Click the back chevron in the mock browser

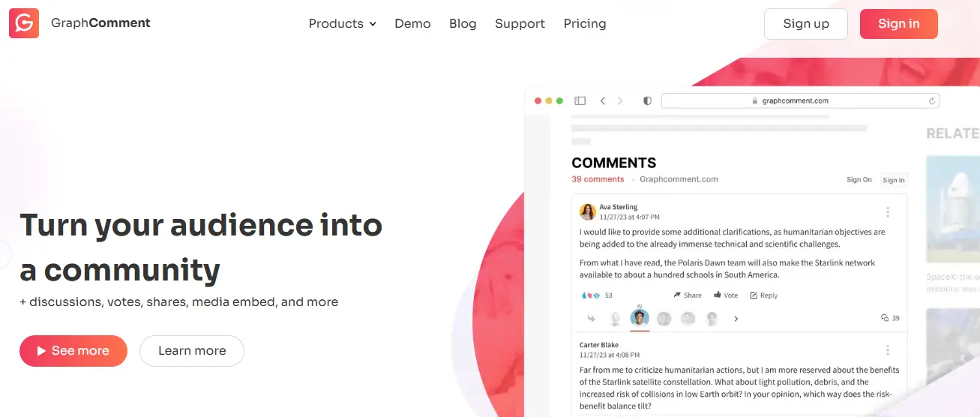click(602, 100)
